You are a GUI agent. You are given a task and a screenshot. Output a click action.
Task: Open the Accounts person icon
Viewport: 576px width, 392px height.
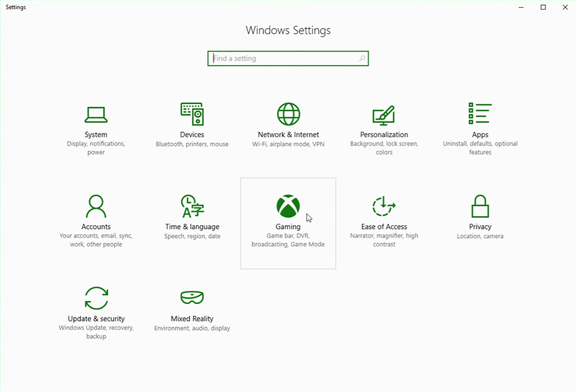(96, 206)
